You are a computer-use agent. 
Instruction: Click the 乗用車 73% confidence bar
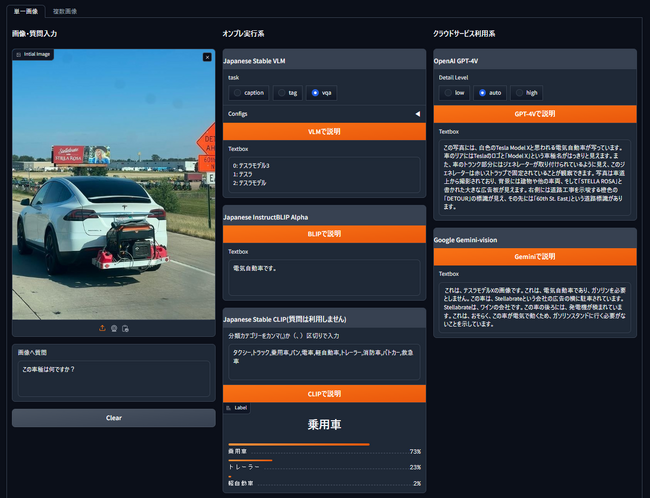(x=298, y=445)
